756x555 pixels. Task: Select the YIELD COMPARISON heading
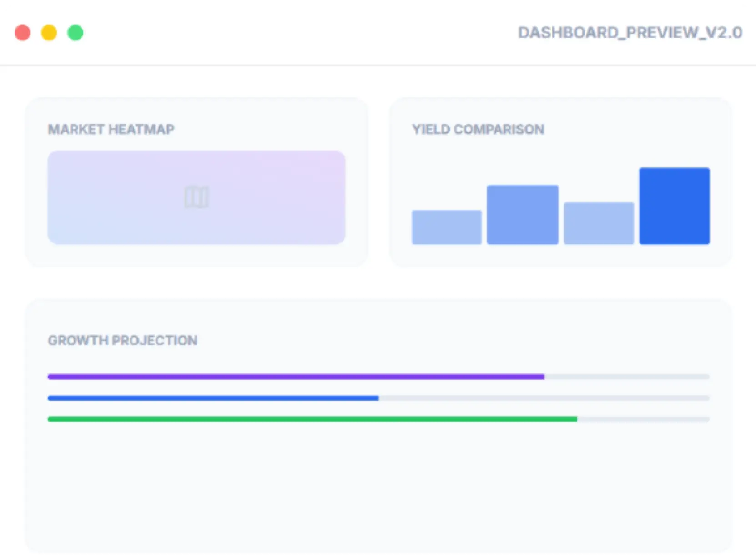pos(478,130)
